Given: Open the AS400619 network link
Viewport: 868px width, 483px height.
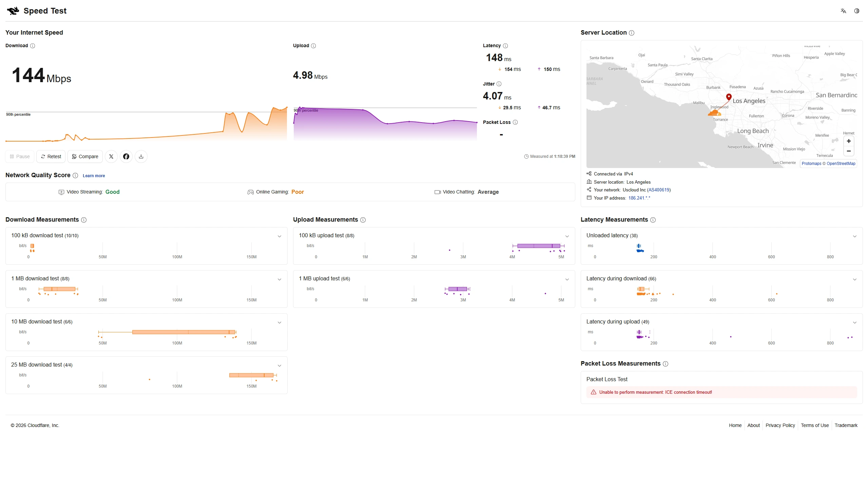Looking at the screenshot, I should click(659, 190).
